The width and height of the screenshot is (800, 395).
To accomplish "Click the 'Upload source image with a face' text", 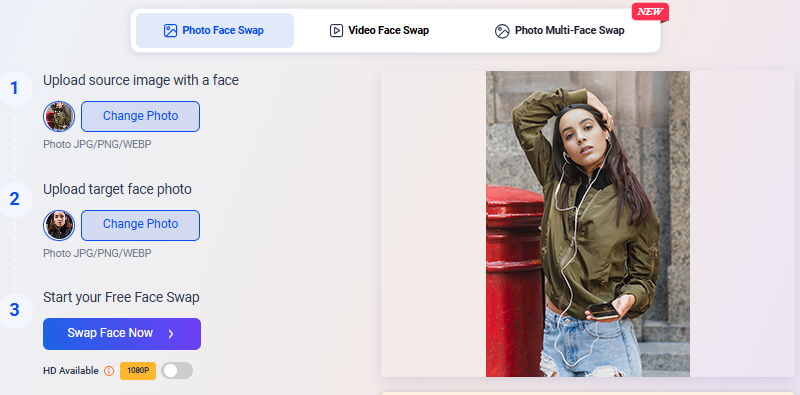I will 141,80.
